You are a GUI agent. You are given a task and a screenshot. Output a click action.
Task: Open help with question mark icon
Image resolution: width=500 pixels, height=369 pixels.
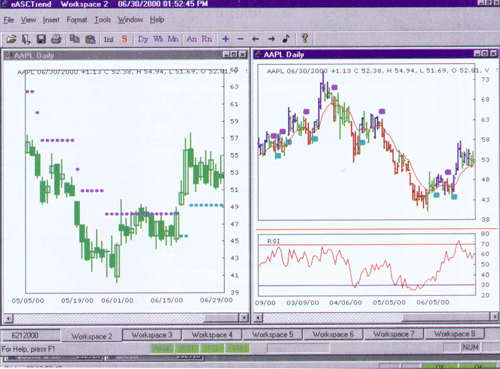click(x=304, y=39)
